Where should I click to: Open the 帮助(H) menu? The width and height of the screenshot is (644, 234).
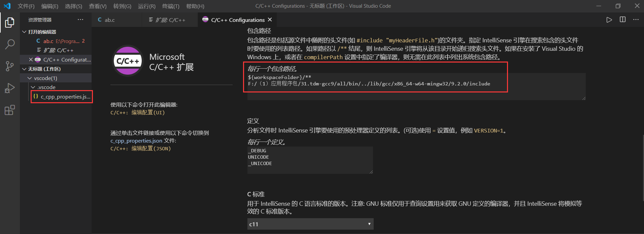(x=195, y=6)
